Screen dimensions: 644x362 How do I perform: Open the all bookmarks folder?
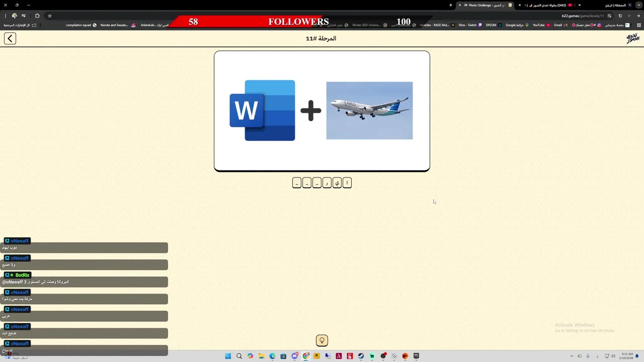pos(20,25)
